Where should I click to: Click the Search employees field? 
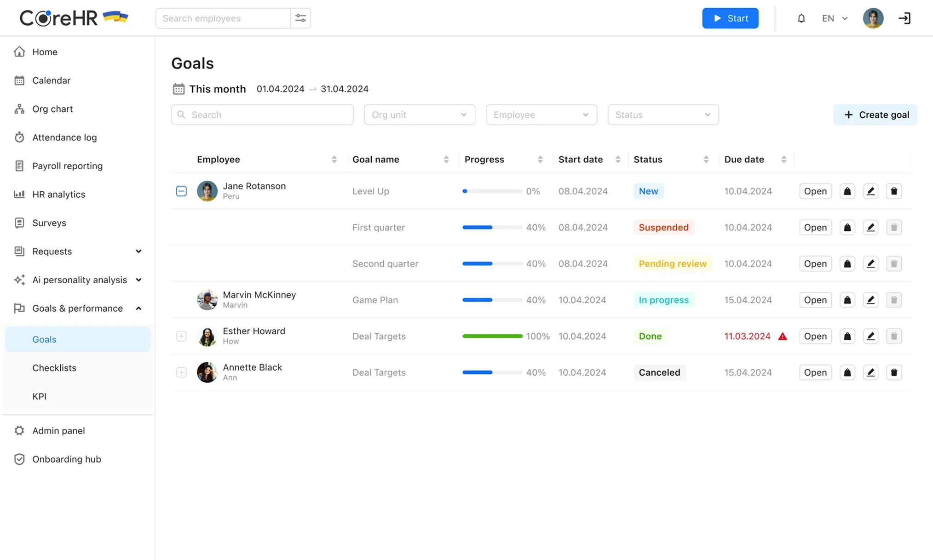click(223, 18)
